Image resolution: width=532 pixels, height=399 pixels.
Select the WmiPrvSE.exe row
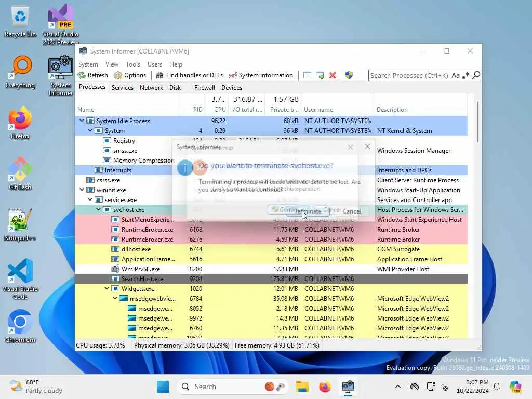pos(271,269)
